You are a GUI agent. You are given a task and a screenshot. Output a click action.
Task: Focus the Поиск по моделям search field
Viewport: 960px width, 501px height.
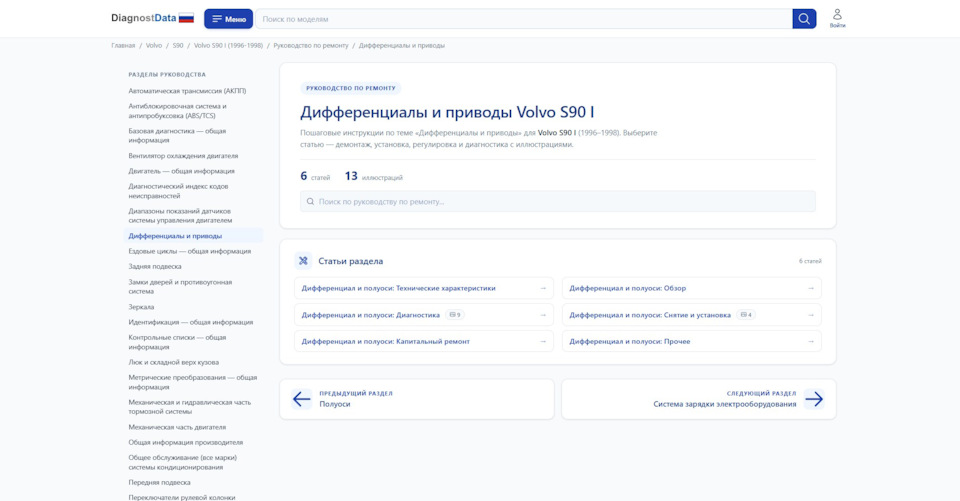click(x=523, y=19)
